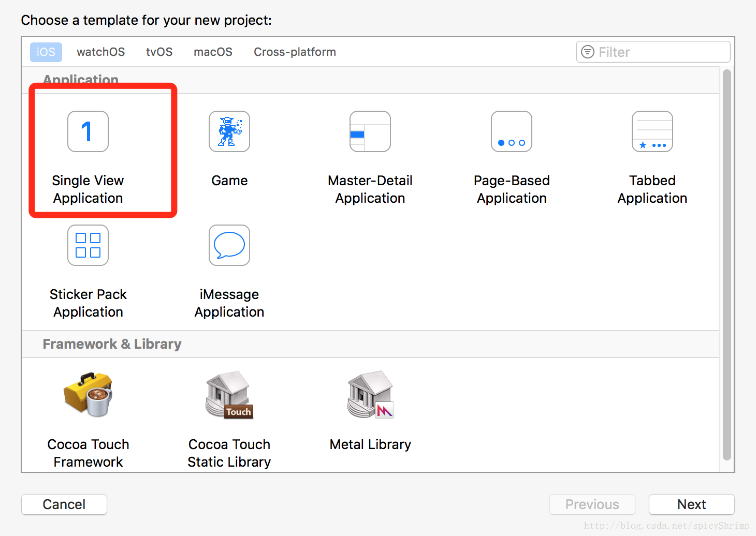
Task: Select the Metal Library icon
Action: point(370,395)
